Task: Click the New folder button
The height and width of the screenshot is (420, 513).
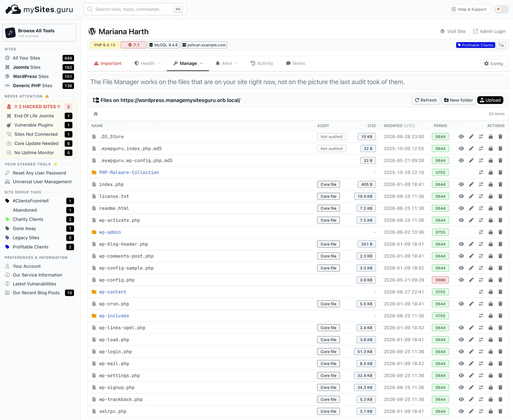Action: point(458,100)
